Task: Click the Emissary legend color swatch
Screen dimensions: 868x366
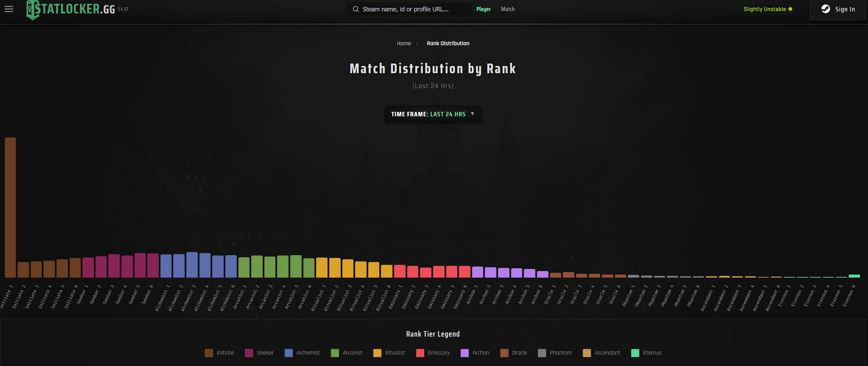Action: coord(420,353)
